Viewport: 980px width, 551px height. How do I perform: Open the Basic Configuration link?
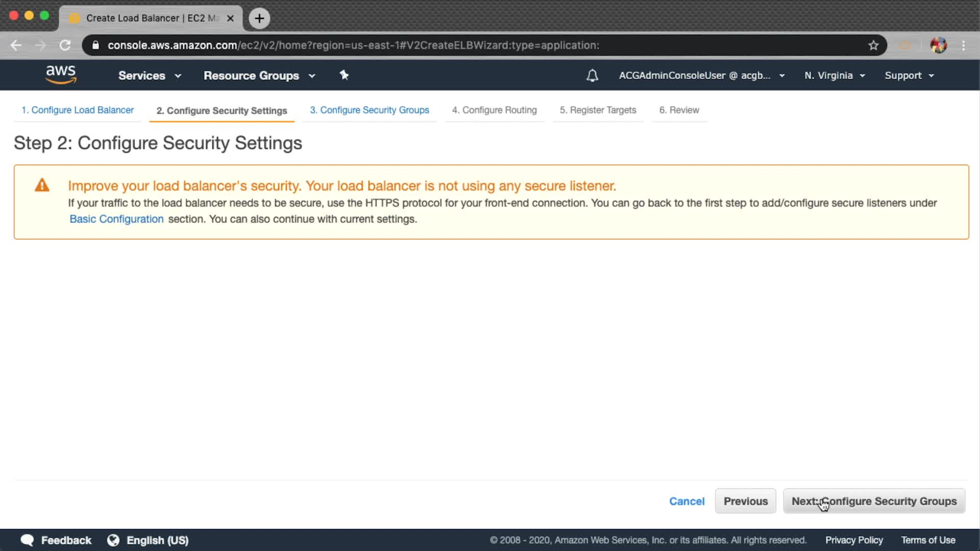tap(116, 219)
